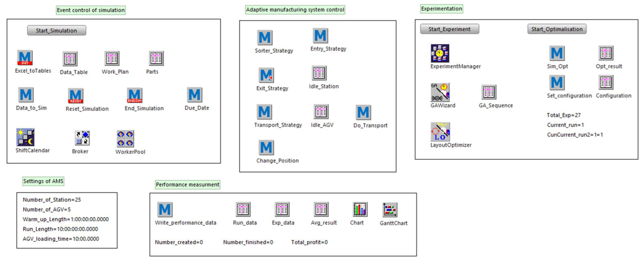This screenshot has width=644, height=263.
Task: Open the Run_data table icon
Action: (243, 209)
